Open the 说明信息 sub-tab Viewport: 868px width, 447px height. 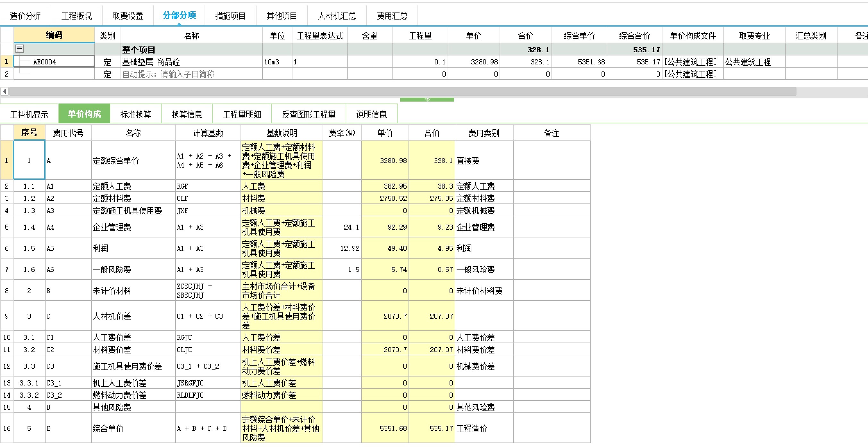371,114
